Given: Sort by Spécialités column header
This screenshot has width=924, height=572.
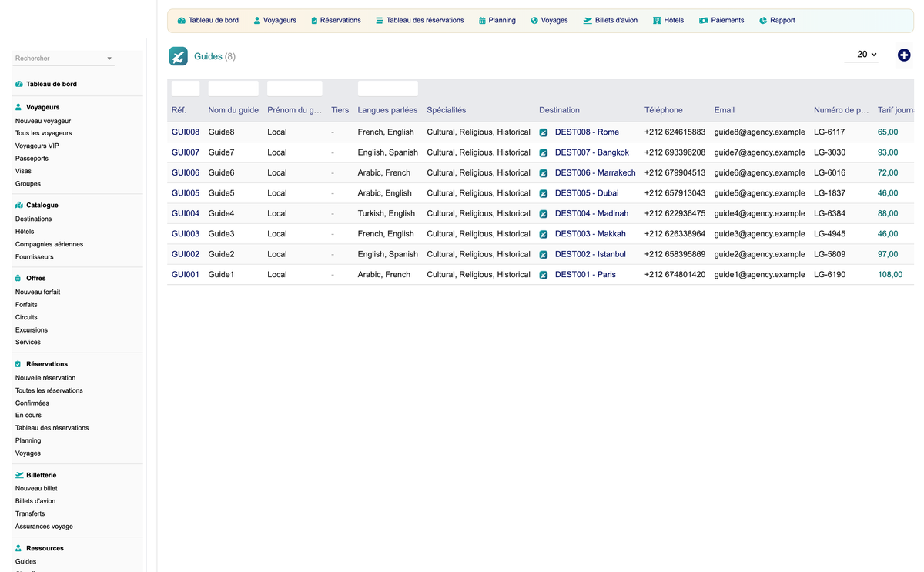Looking at the screenshot, I should tap(447, 110).
